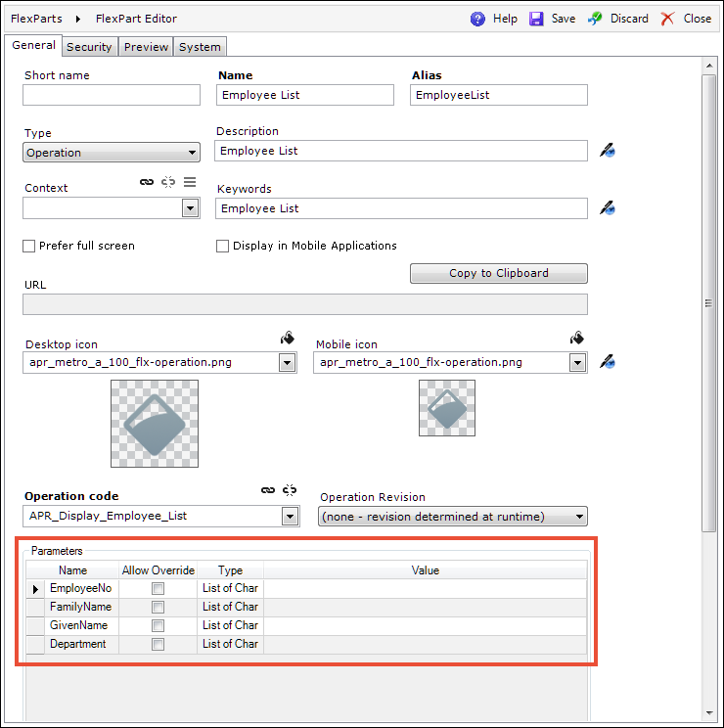724x728 pixels.
Task: Expand the Context dropdown arrow
Action: click(190, 208)
